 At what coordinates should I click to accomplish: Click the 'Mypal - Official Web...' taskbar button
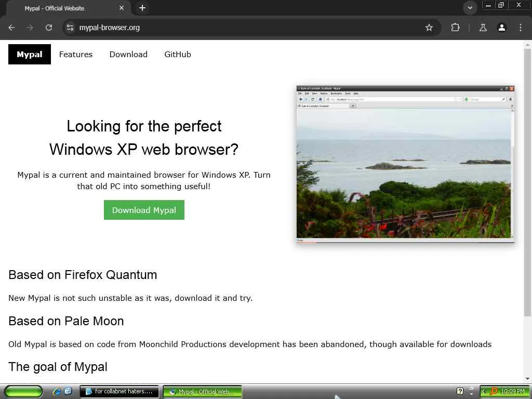[203, 392]
